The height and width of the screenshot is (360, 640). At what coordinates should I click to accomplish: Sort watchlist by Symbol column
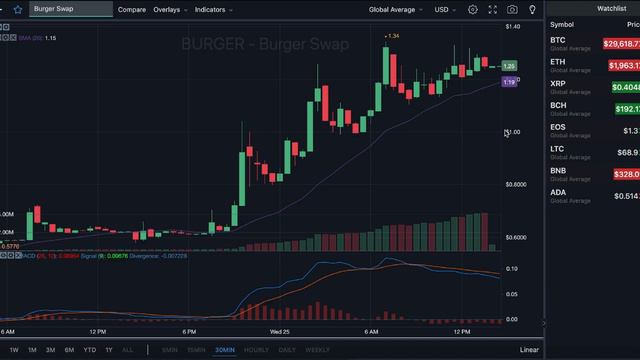562,24
